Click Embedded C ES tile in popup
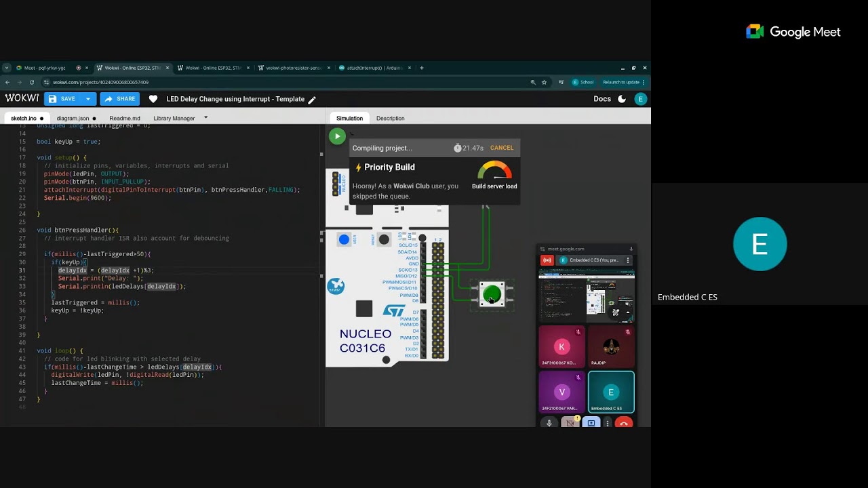Image resolution: width=868 pixels, height=488 pixels. pyautogui.click(x=611, y=392)
